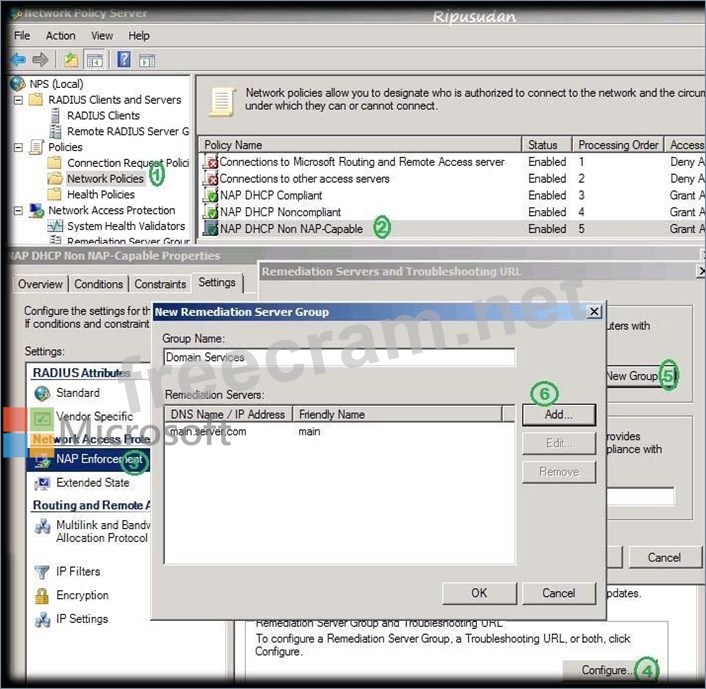This screenshot has width=706, height=689.
Task: Select the main.server.com remediation server row
Action: (339, 431)
